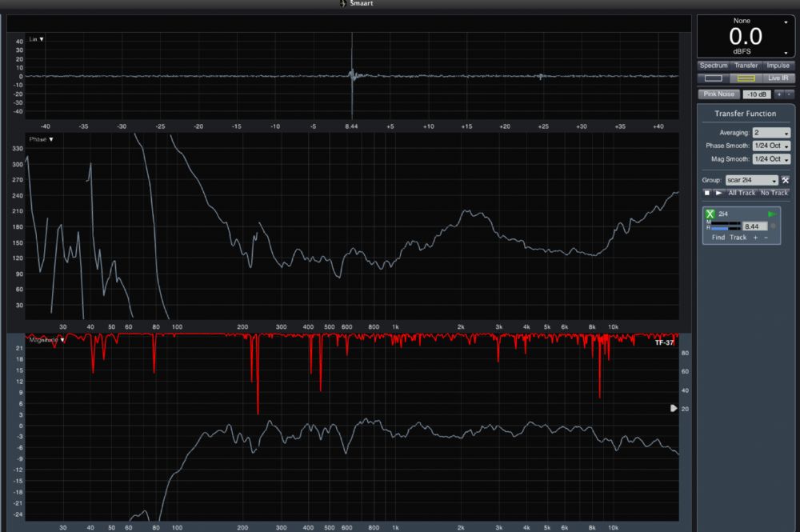Switch to single-pane view layout icon
The width and height of the screenshot is (800, 532).
pos(714,78)
